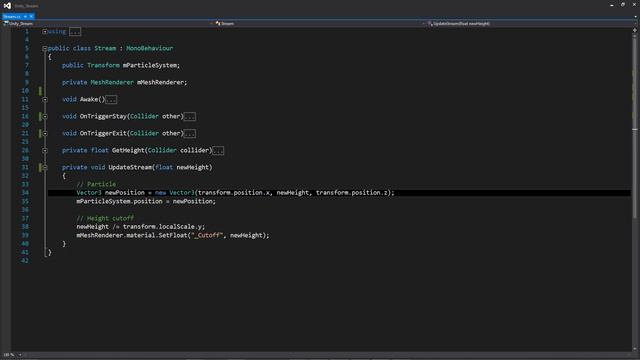The image size is (640, 360).
Task: Open the Unity_Stream project dropdown
Action: tap(108, 24)
